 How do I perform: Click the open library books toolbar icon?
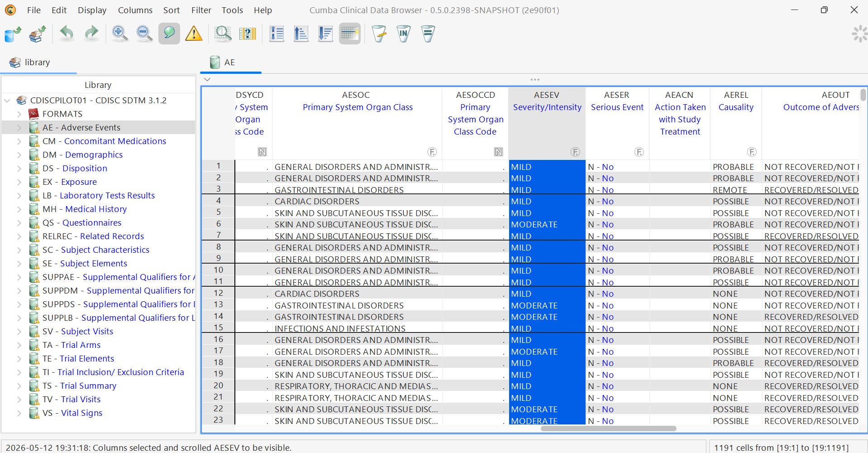click(38, 34)
